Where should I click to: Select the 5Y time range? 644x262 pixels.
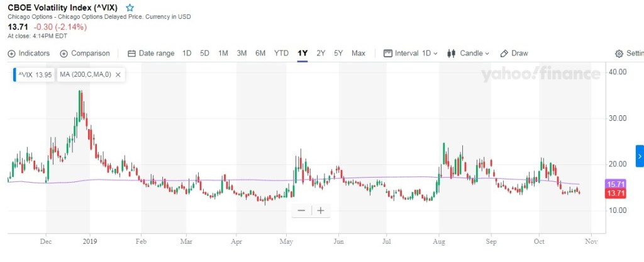(x=338, y=54)
